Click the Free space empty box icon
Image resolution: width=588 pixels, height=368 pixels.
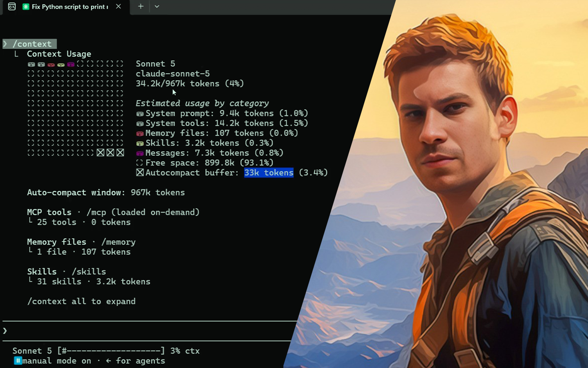tap(140, 163)
